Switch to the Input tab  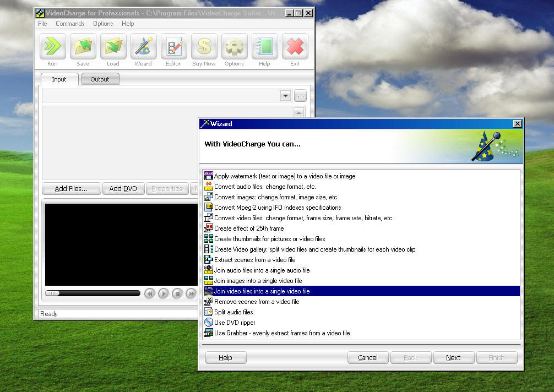(59, 79)
